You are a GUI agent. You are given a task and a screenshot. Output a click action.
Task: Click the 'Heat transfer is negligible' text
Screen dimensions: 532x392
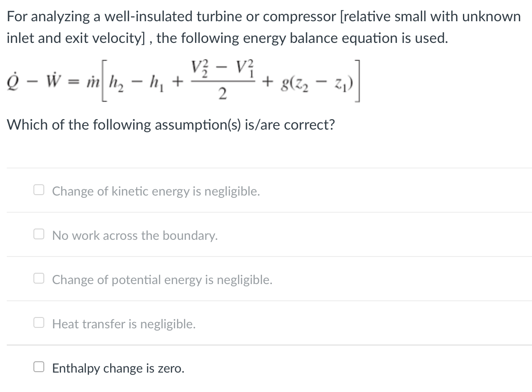click(124, 324)
